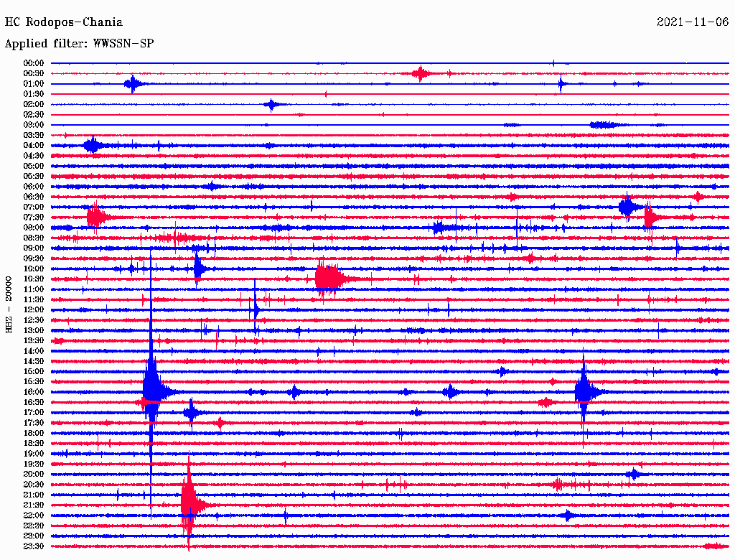Select the 05:00 time row label
Screen dimensions: 735x560
[34, 166]
